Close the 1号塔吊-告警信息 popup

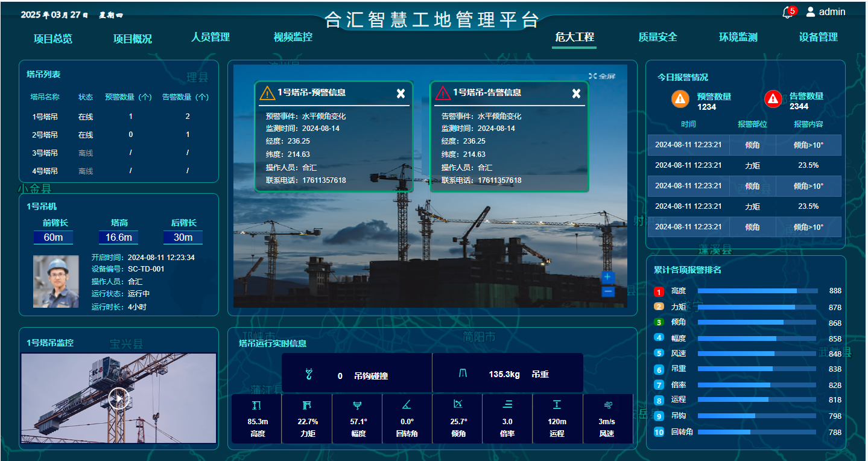click(x=576, y=93)
